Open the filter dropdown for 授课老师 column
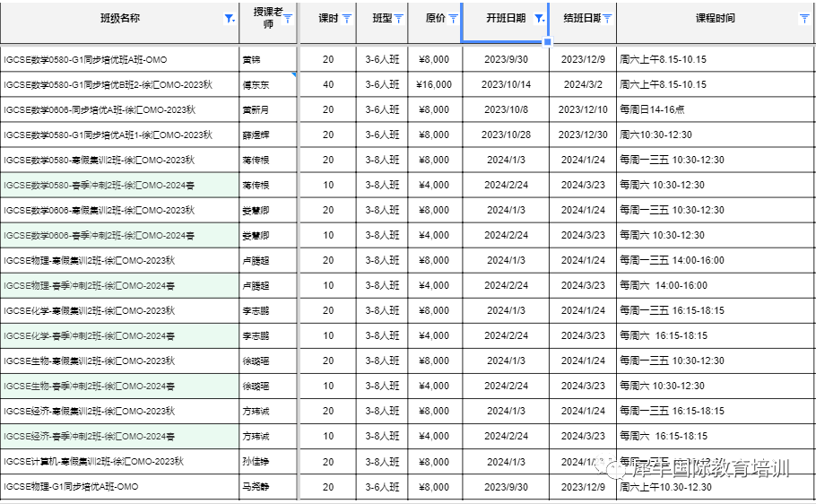 point(288,19)
